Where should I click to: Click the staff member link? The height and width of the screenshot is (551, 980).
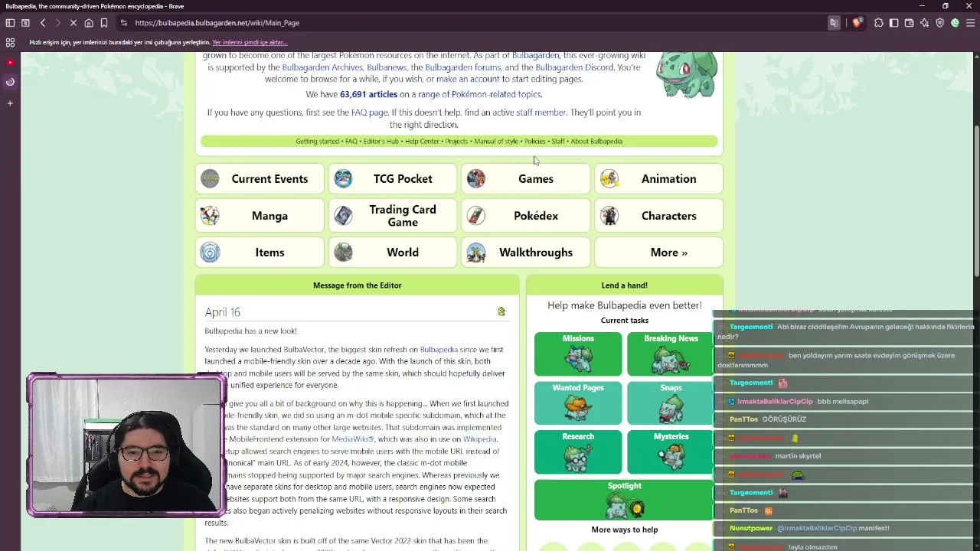[x=541, y=112]
